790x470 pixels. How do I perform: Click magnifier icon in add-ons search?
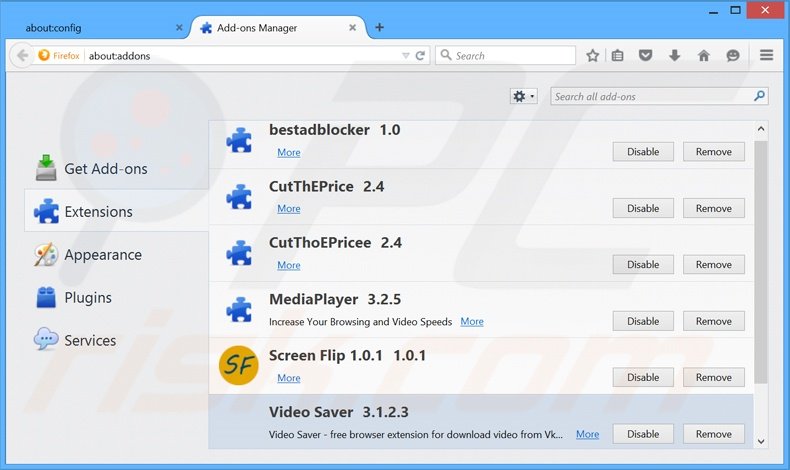pos(759,96)
